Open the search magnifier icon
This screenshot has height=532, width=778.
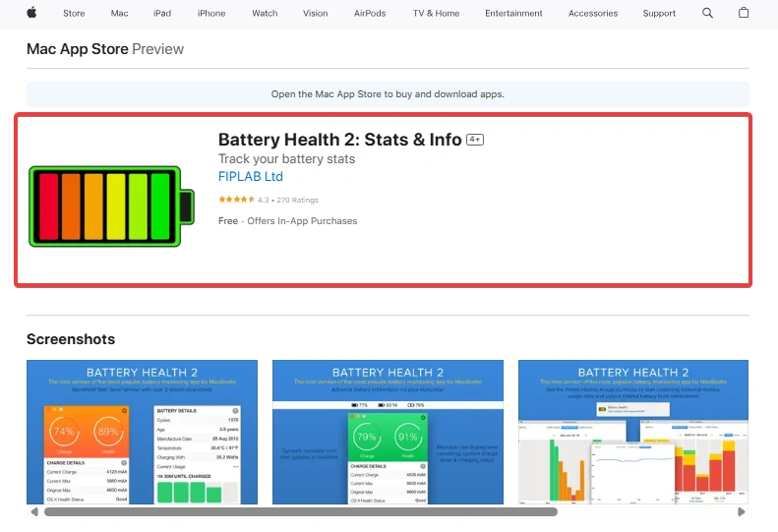[707, 14]
